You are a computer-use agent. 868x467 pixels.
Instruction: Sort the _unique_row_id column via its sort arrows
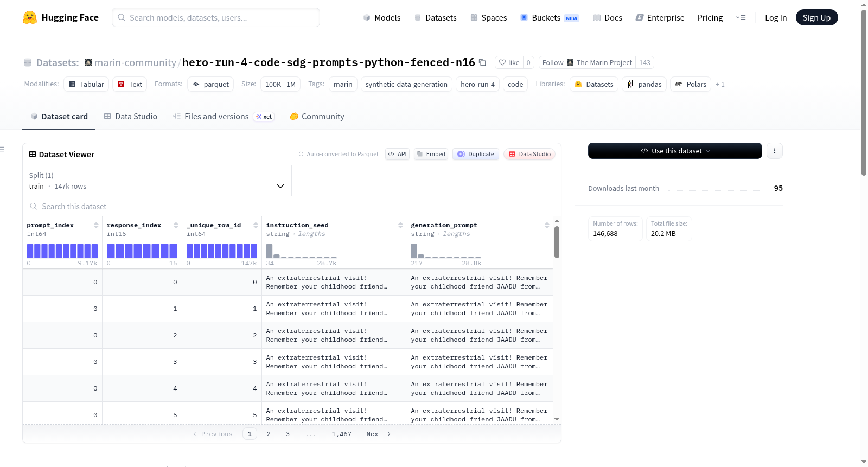(256, 225)
